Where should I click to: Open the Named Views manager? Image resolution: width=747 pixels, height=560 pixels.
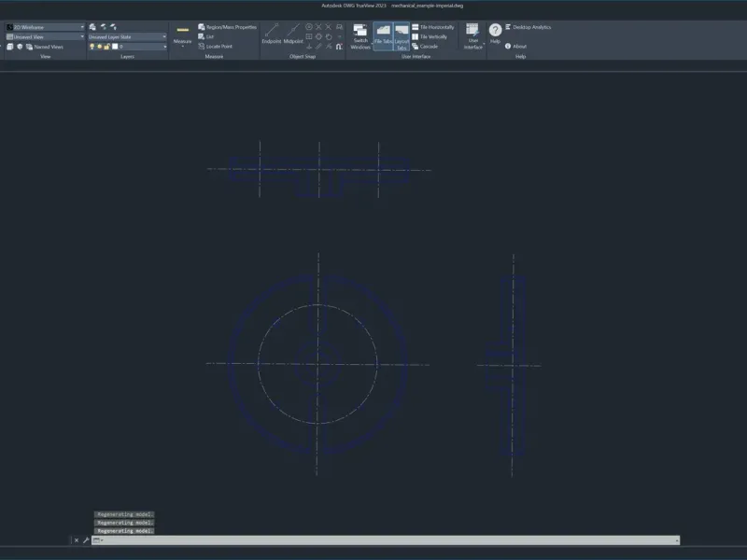click(x=44, y=47)
